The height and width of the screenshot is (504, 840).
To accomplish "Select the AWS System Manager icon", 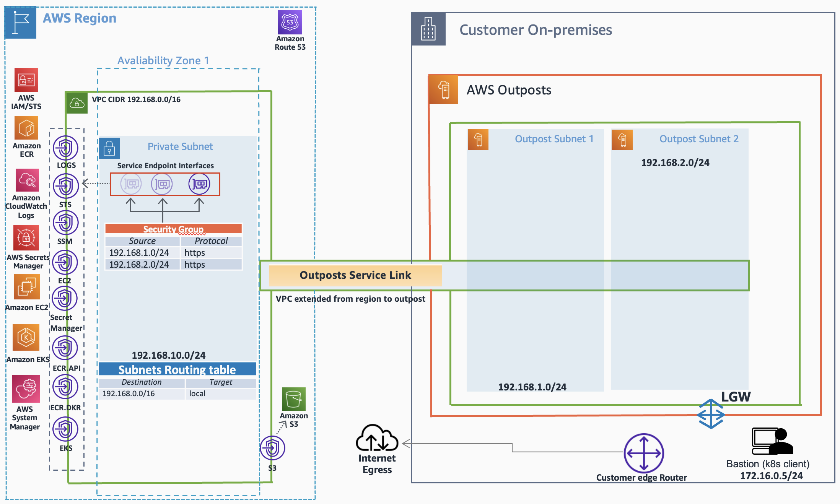I will tap(26, 389).
